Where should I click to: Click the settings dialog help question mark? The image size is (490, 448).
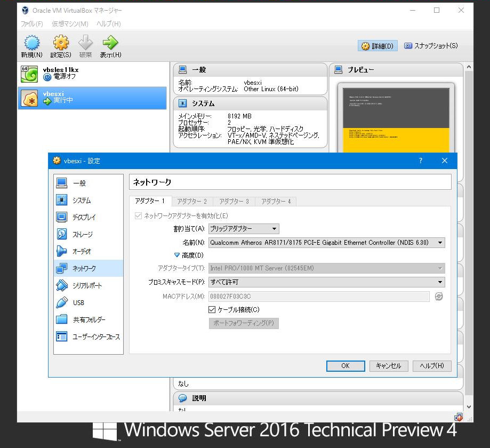[420, 161]
